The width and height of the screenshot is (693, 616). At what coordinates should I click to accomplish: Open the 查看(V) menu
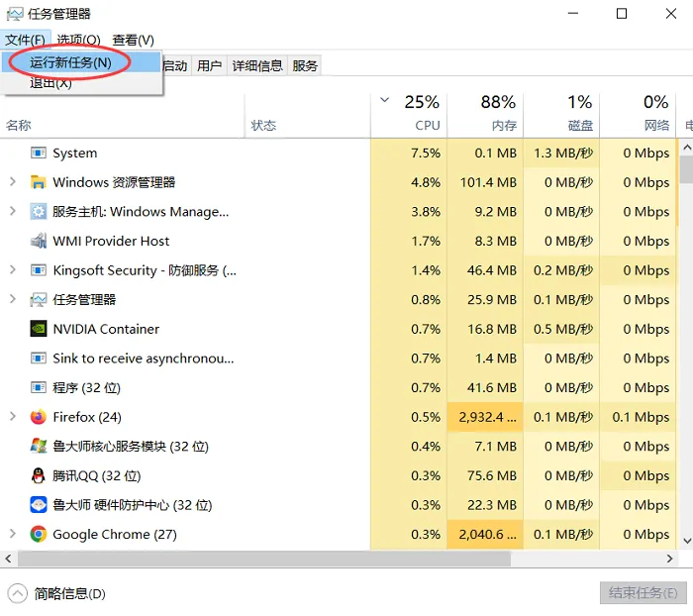click(x=133, y=40)
